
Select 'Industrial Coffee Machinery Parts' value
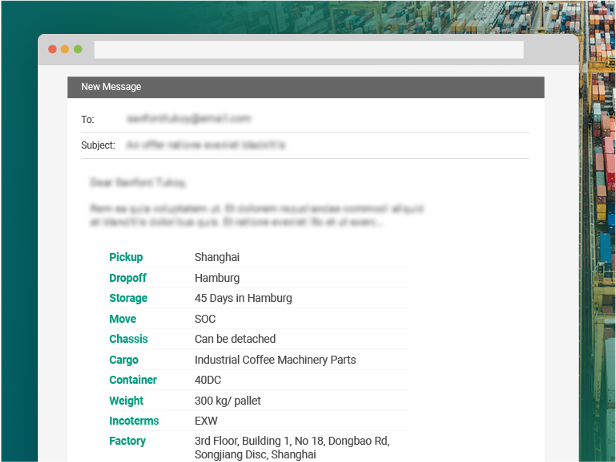click(275, 360)
